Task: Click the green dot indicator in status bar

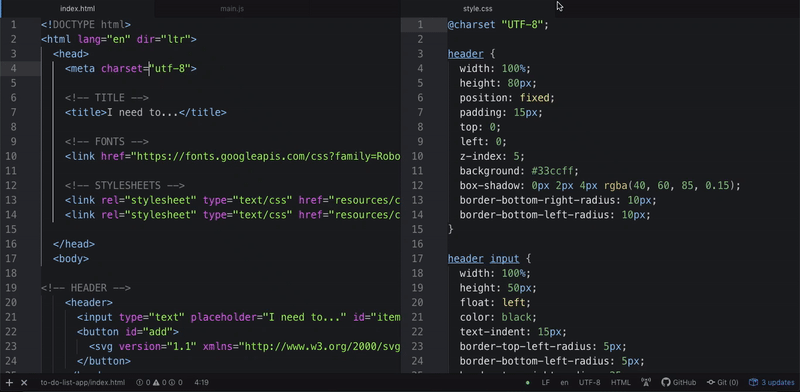Action: pos(528,382)
